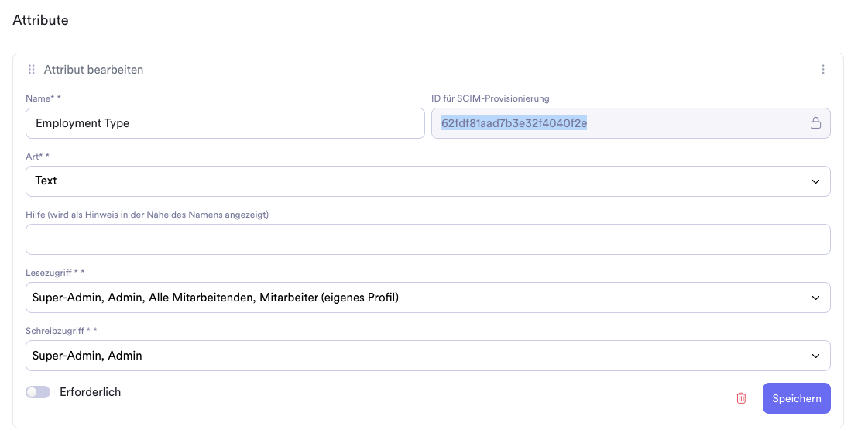Click the empty Hilfe hint input field

coord(428,239)
